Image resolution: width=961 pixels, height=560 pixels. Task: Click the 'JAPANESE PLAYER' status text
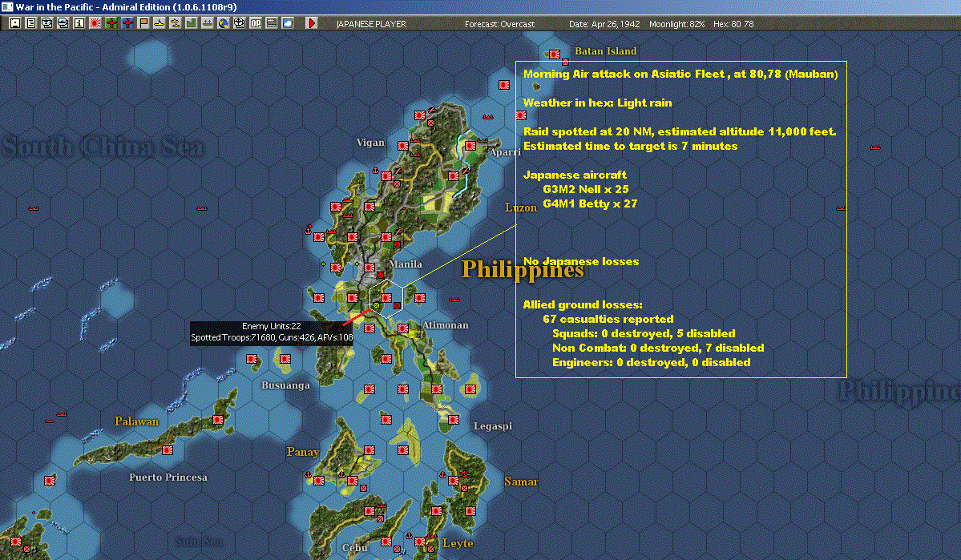pos(371,24)
